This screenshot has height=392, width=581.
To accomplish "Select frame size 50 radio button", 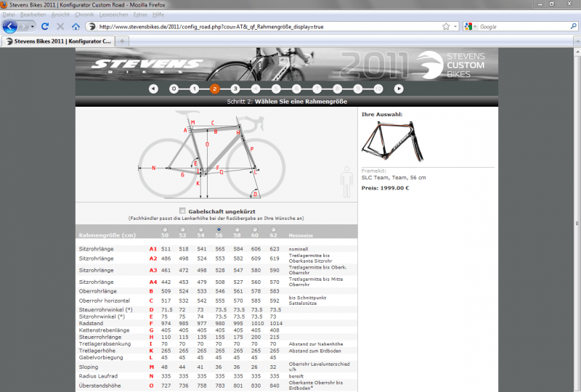I will (165, 229).
